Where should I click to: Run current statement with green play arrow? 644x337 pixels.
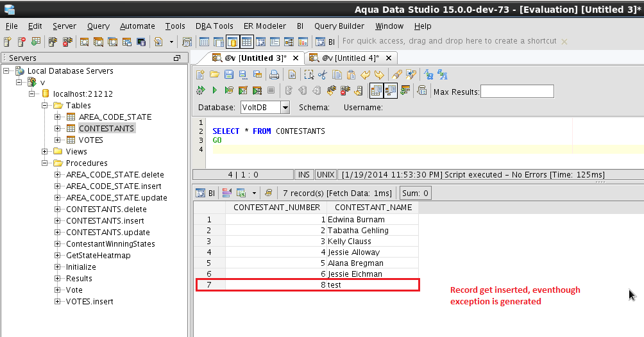click(x=214, y=90)
